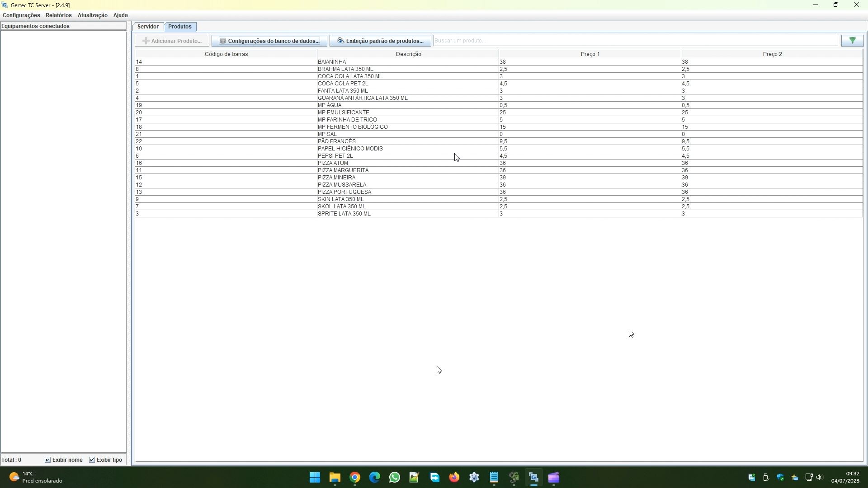868x488 pixels.
Task: Open the blue notepad taskbar icon
Action: click(494, 478)
